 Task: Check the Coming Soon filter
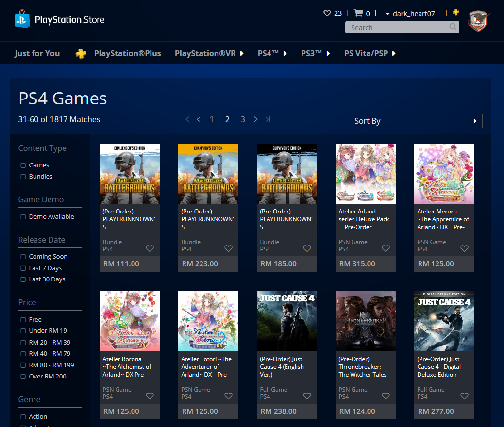click(23, 257)
